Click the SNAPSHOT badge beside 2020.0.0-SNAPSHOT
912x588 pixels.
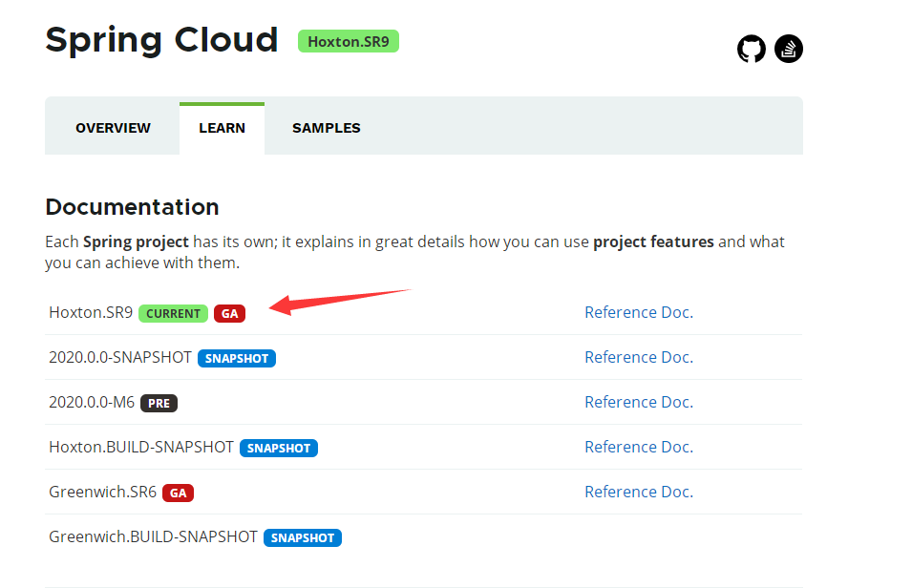click(237, 358)
